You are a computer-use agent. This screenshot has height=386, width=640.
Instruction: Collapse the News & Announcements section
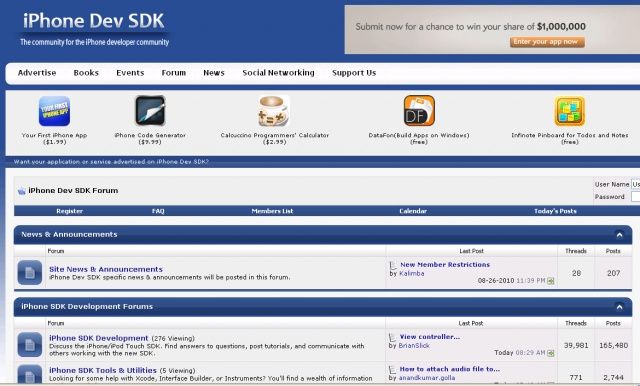(619, 235)
